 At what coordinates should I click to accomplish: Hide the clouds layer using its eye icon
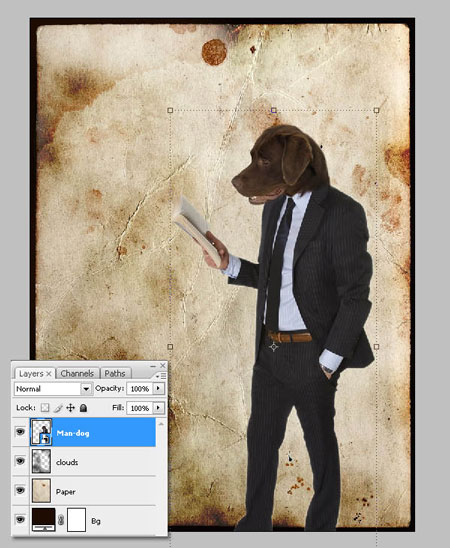click(20, 461)
